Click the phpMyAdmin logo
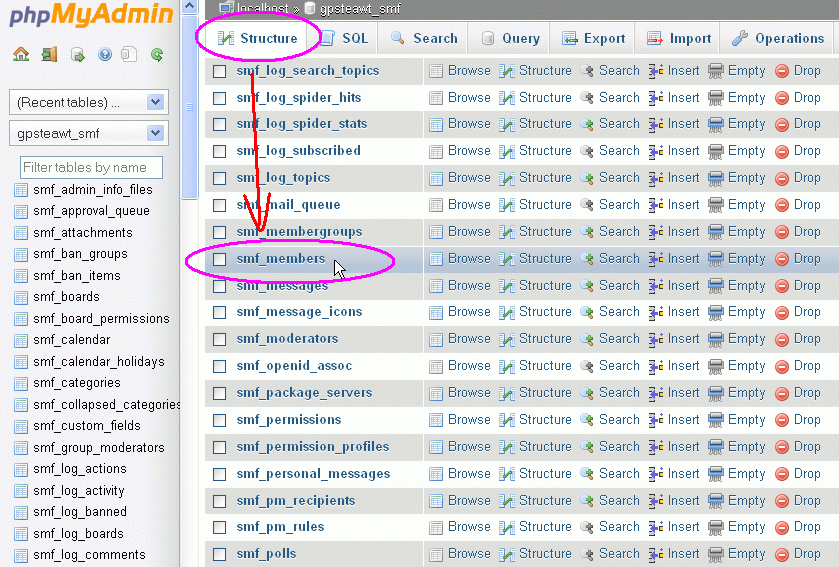Viewport: 839px width, 567px height. 91,14
